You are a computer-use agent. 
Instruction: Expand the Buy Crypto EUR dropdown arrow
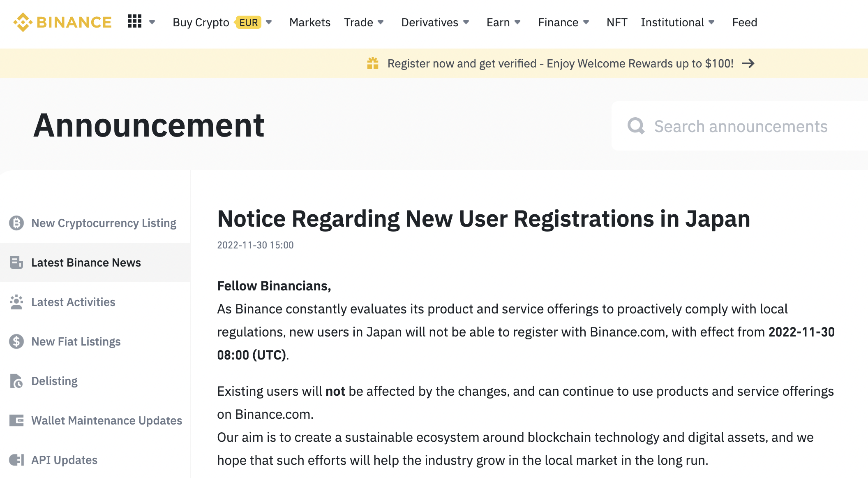pos(269,22)
